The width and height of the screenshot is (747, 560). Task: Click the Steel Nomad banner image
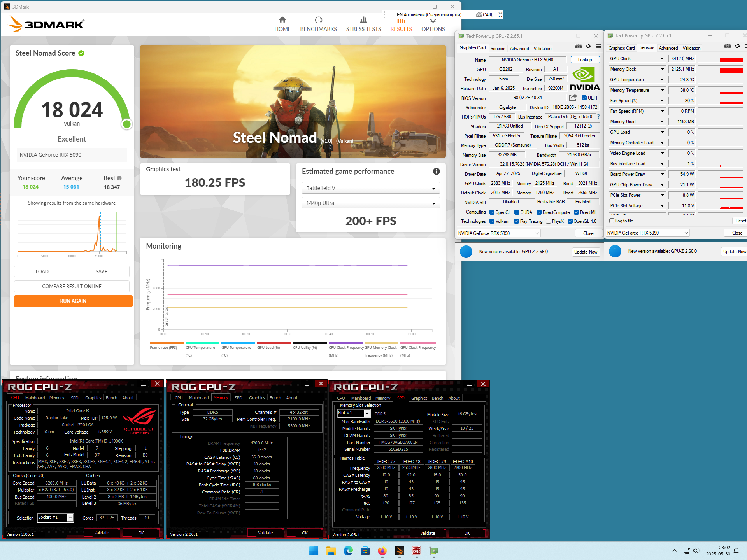click(293, 101)
